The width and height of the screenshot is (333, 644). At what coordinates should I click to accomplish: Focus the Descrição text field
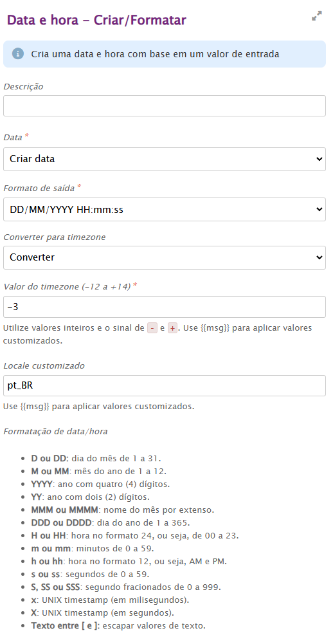(164, 106)
